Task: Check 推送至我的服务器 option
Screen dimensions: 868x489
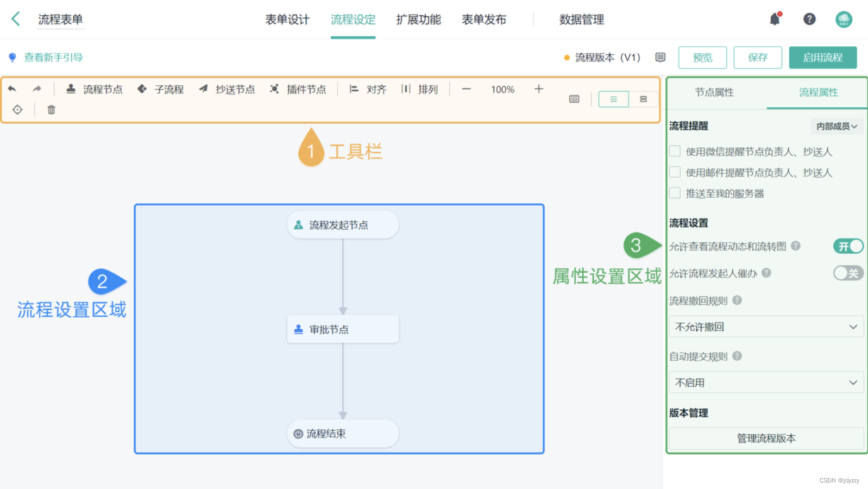Action: (675, 193)
